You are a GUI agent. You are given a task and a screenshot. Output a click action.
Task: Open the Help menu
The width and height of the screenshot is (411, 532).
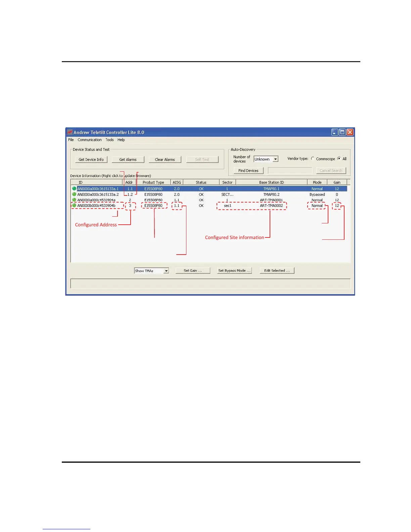pos(121,140)
